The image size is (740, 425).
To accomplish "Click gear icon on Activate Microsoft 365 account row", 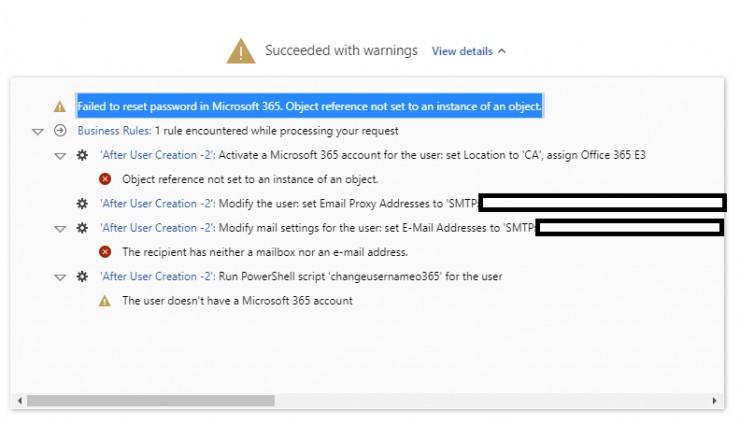I will tap(82, 156).
